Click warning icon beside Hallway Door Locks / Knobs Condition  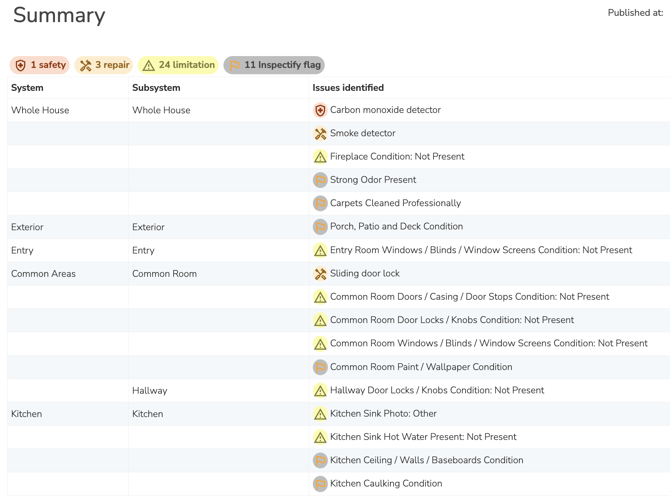coord(320,390)
